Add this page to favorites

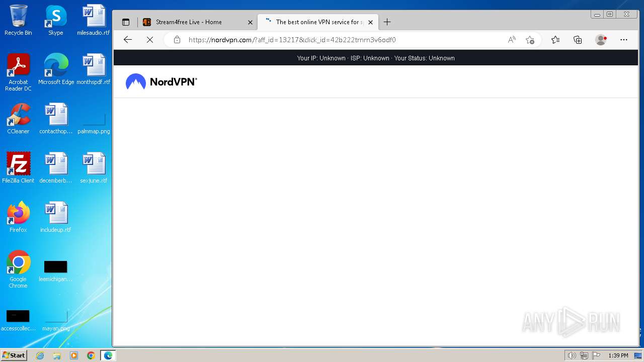(x=530, y=40)
